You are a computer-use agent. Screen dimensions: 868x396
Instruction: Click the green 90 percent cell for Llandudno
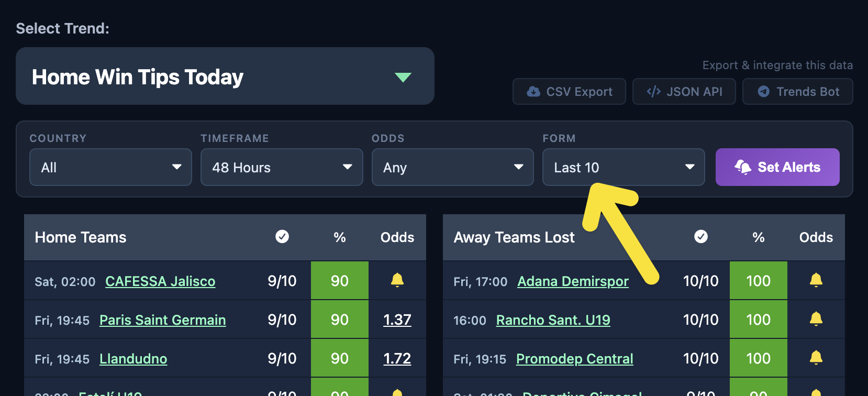tap(340, 358)
